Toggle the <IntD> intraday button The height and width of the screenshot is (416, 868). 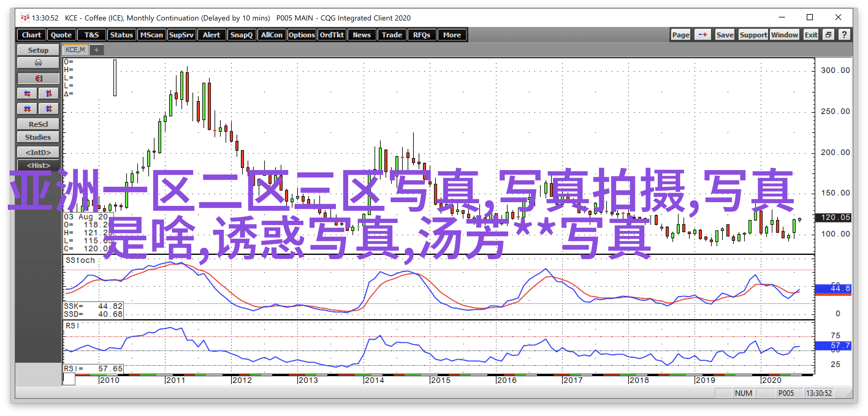click(38, 152)
